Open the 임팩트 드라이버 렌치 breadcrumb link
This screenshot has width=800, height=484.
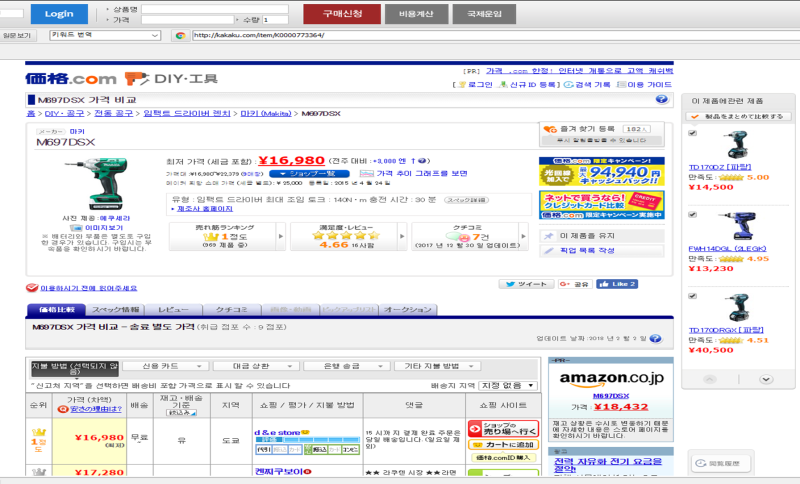coord(187,113)
